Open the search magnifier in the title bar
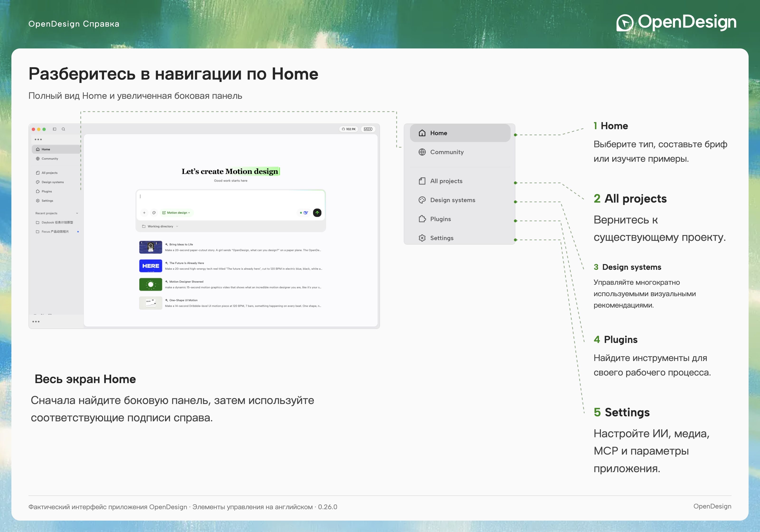760x532 pixels. pos(63,129)
